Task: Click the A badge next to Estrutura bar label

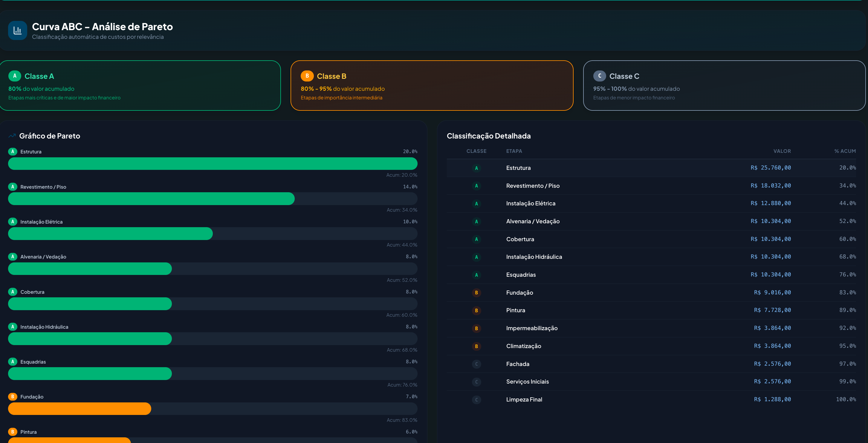Action: click(x=13, y=152)
